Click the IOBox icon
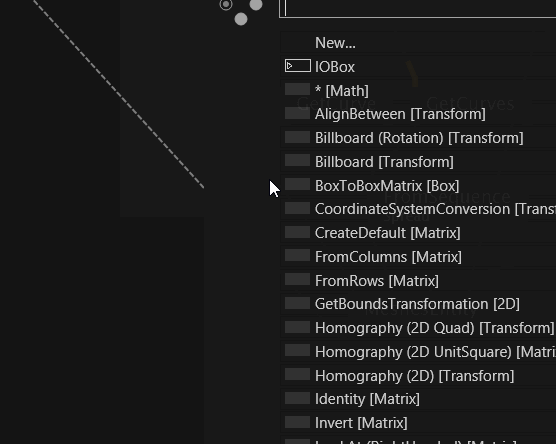This screenshot has height=444, width=556. coord(298,66)
